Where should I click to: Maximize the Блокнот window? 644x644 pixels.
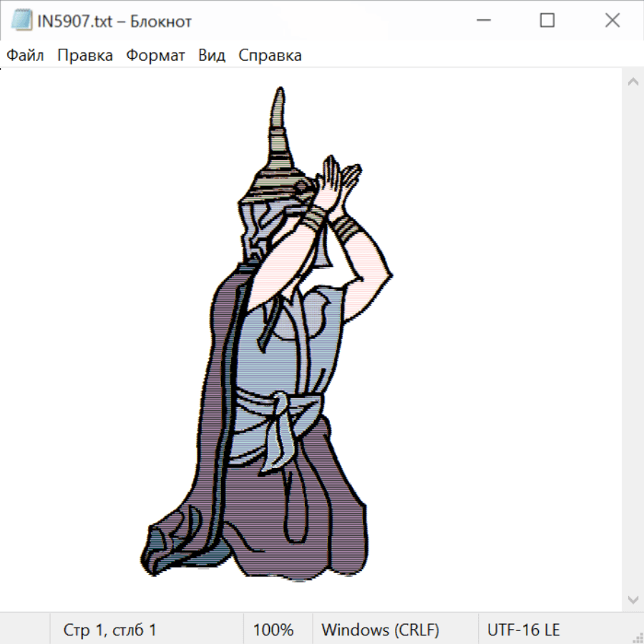point(547,21)
